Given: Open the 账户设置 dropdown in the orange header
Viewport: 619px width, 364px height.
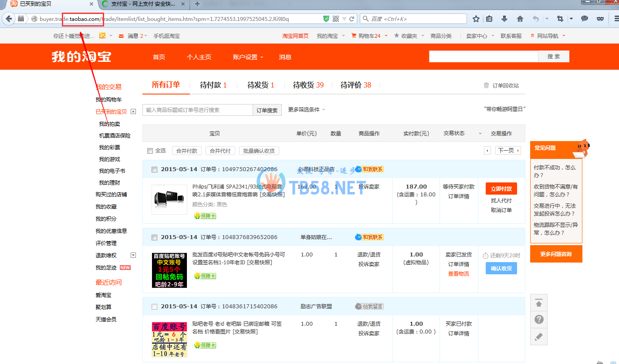Looking at the screenshot, I should 248,57.
